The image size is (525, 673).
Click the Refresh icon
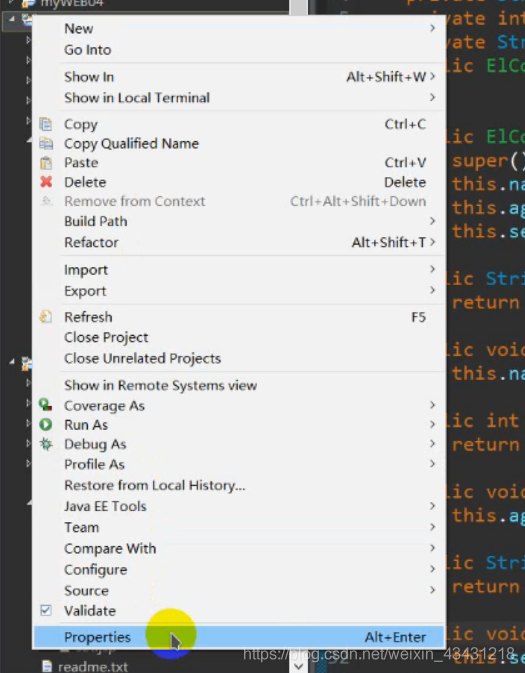(46, 317)
